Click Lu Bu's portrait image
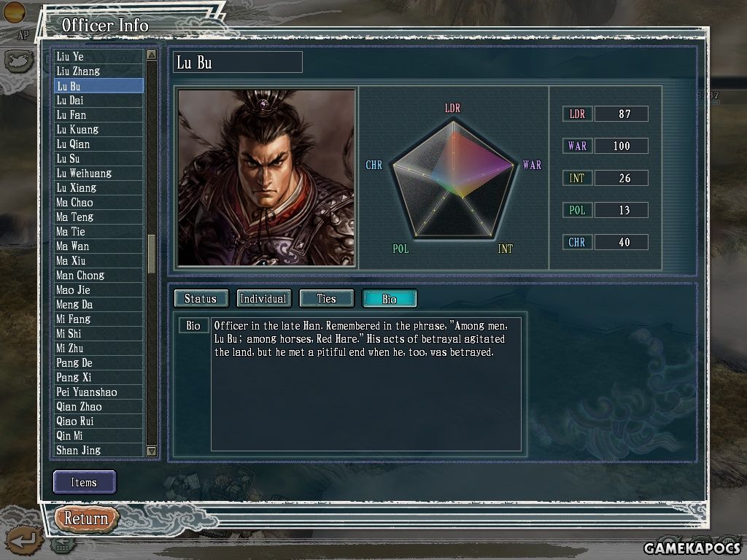 pos(266,177)
